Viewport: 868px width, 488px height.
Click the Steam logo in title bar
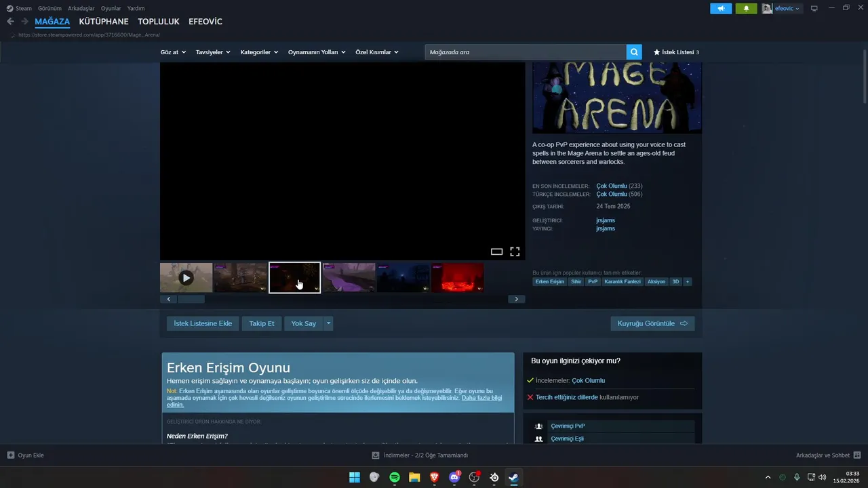[x=9, y=9]
